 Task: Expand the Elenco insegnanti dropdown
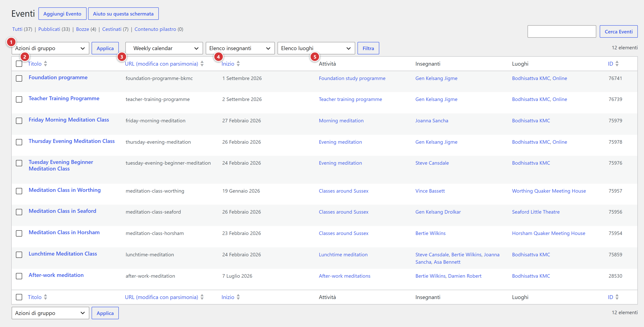pos(240,48)
